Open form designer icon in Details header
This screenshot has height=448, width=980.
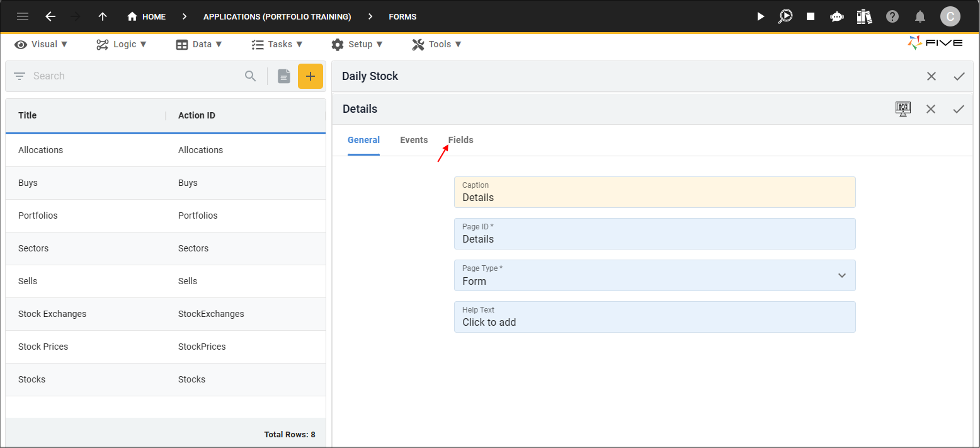[x=903, y=108]
